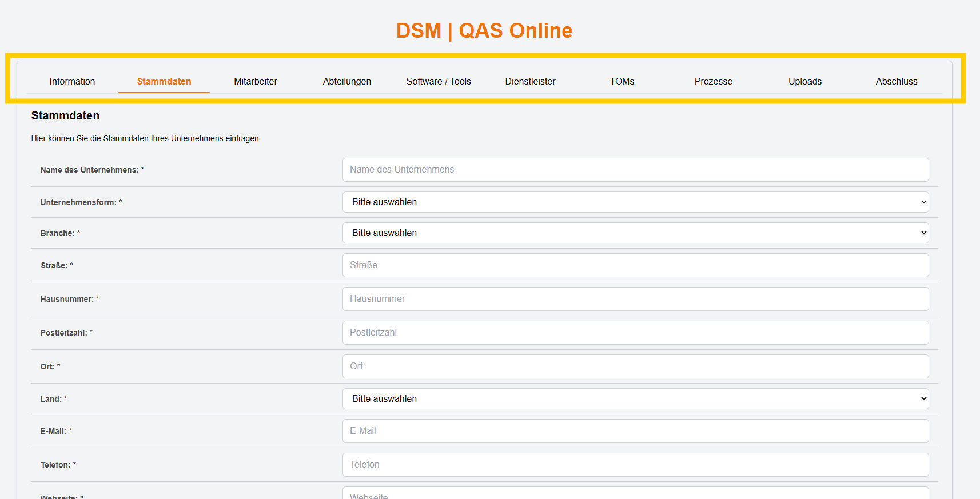
Task: Open the Information tab
Action: tap(72, 81)
